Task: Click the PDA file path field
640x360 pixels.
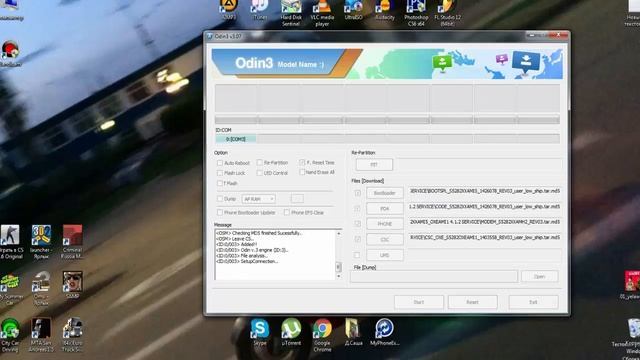Action: pyautogui.click(x=485, y=207)
